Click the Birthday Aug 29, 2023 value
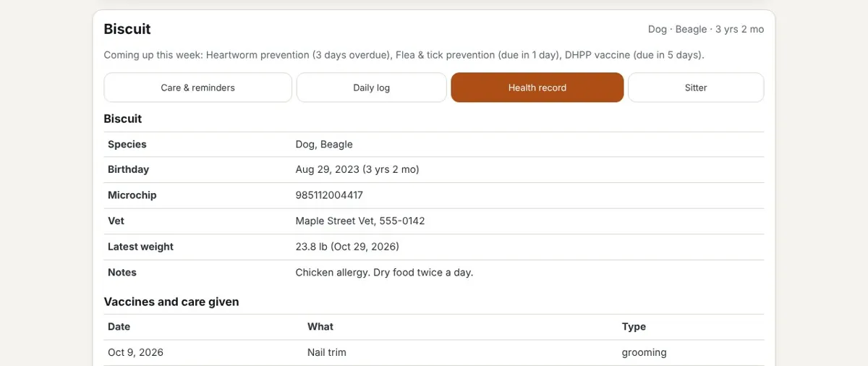Screen dimensions: 868x366 357,169
